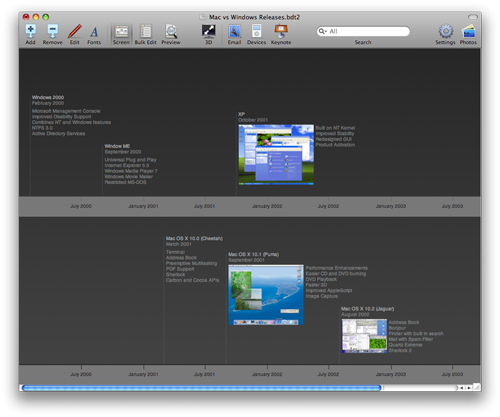The height and width of the screenshot is (417, 500).
Task: Click January 2002 on upper timeline axis
Action: [267, 206]
